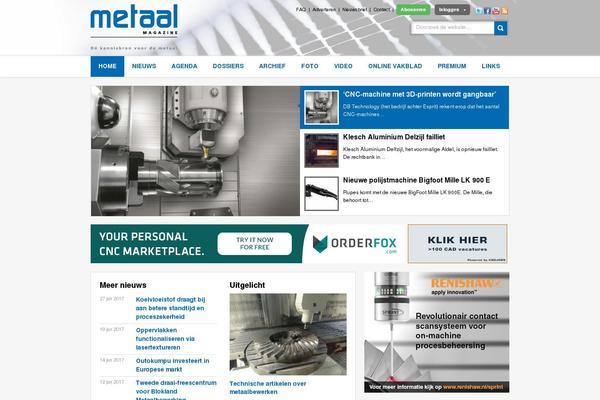Open the VIDEO menu item
Screen dimensions: 600x400
click(343, 66)
